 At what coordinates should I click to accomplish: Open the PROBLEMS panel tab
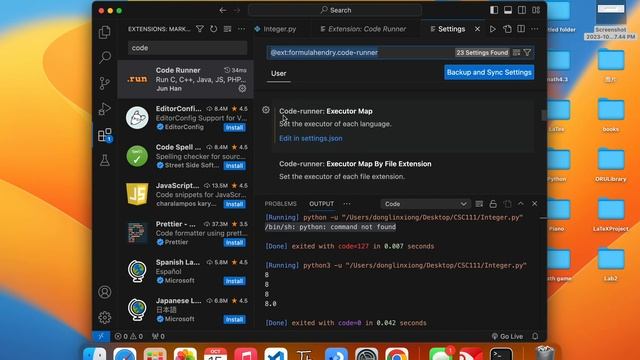point(280,204)
